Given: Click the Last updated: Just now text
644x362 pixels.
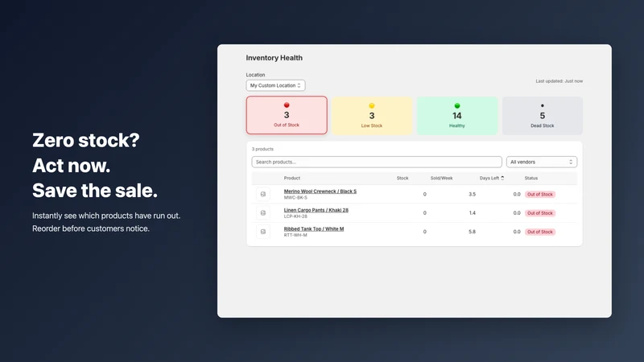Looking at the screenshot, I should 559,81.
